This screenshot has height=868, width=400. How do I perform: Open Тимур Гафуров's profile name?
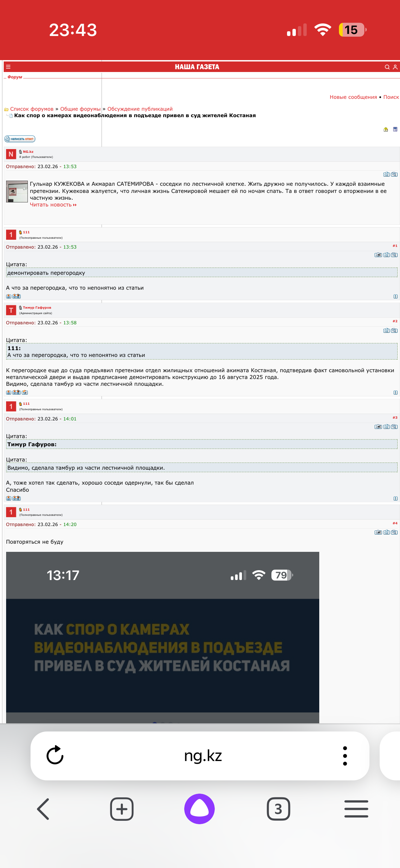37,308
